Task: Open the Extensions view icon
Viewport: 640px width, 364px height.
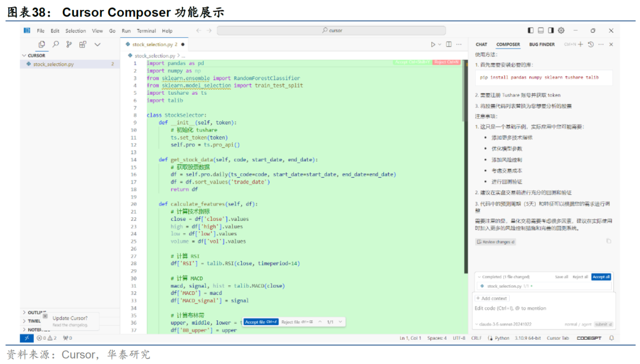Action: tap(83, 44)
